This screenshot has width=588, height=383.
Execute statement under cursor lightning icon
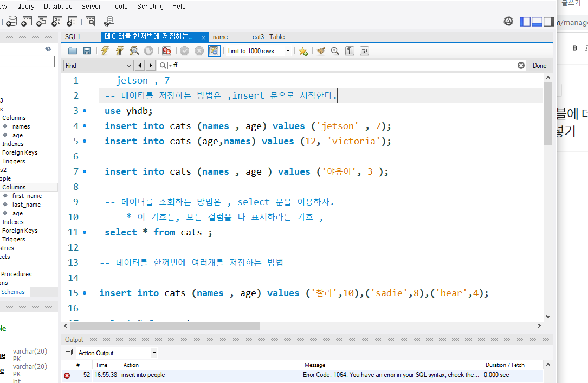(120, 50)
